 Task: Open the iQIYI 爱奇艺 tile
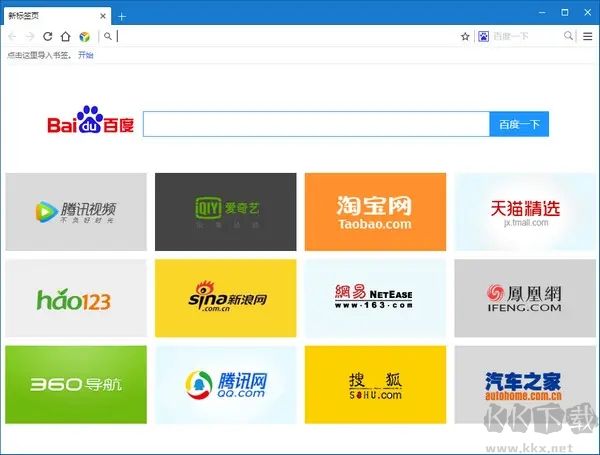[x=226, y=212]
